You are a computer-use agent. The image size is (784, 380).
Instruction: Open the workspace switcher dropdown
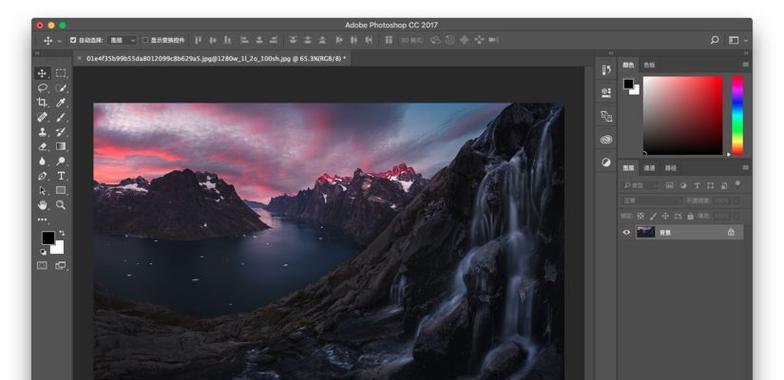point(738,40)
